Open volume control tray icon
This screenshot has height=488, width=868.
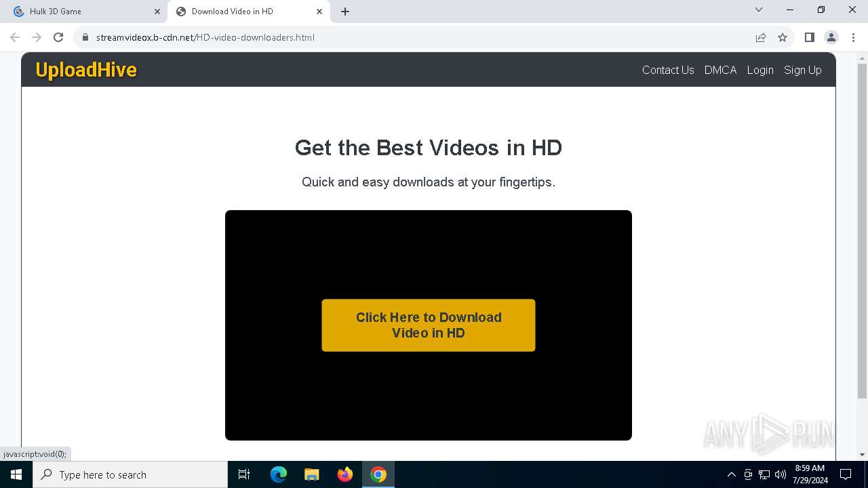(781, 474)
